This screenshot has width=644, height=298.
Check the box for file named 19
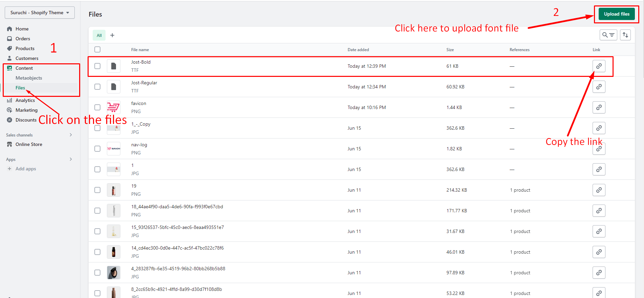click(x=97, y=190)
